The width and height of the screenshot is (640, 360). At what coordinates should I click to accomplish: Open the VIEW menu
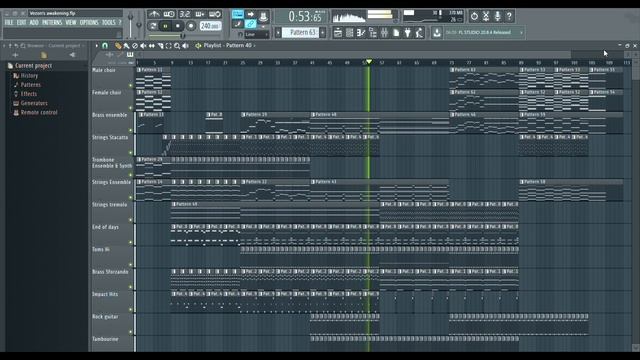(x=71, y=22)
